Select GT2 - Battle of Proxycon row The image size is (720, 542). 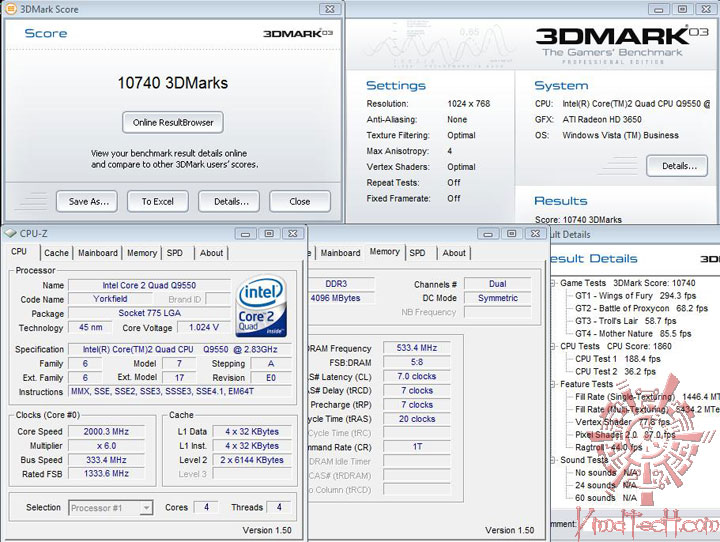click(641, 308)
